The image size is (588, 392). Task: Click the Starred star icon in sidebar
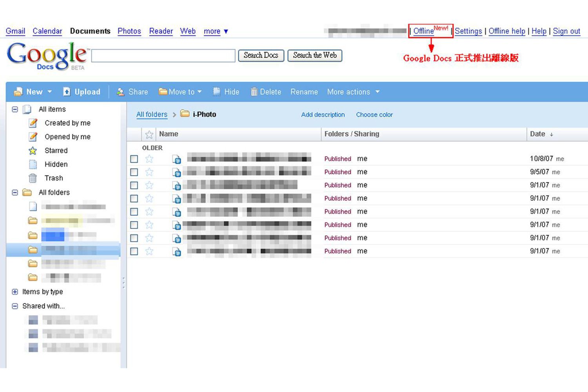click(33, 151)
